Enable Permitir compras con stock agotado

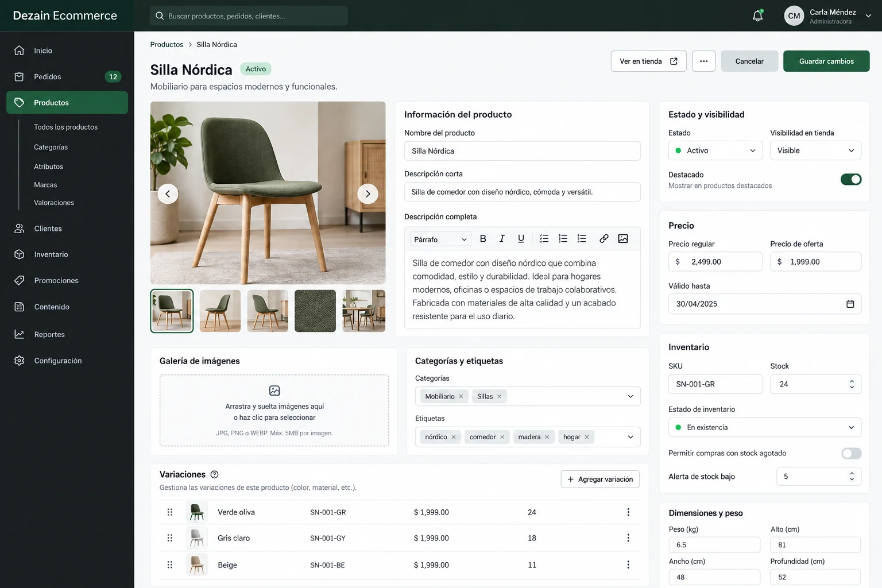[851, 454]
